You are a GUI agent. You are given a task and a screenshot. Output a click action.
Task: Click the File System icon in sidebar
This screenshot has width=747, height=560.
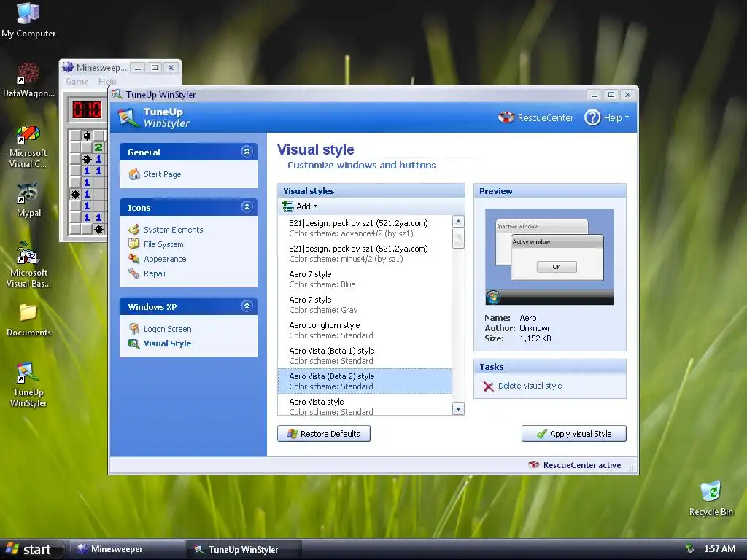[x=134, y=244]
